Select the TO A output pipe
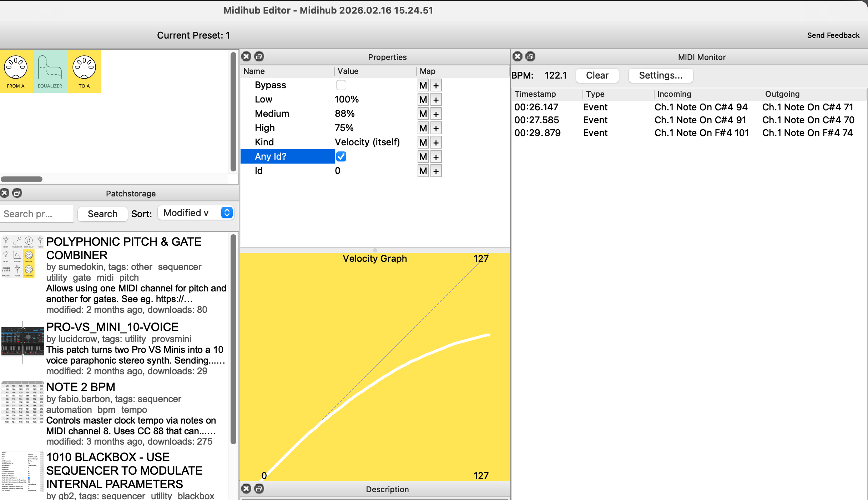This screenshot has height=500, width=868. coord(84,71)
